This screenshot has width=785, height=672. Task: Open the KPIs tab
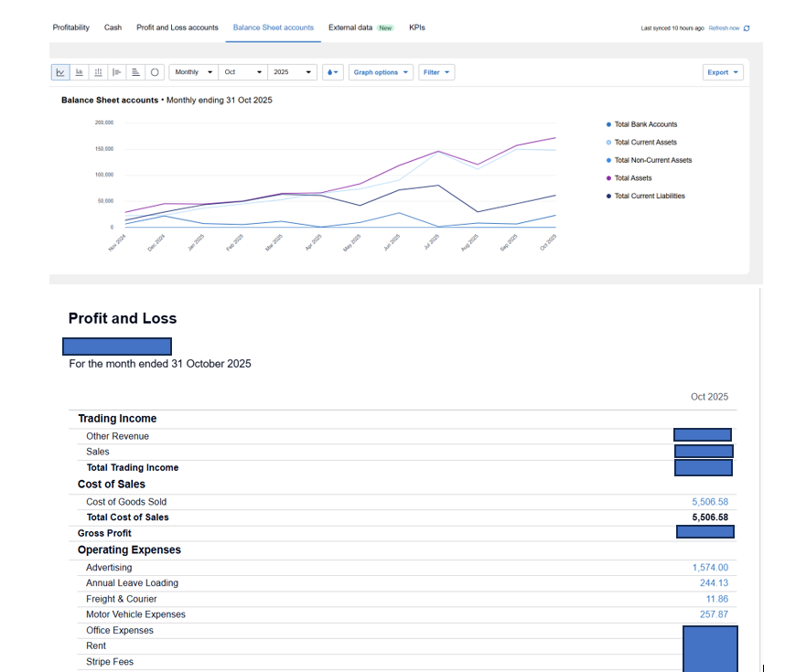[x=417, y=27]
